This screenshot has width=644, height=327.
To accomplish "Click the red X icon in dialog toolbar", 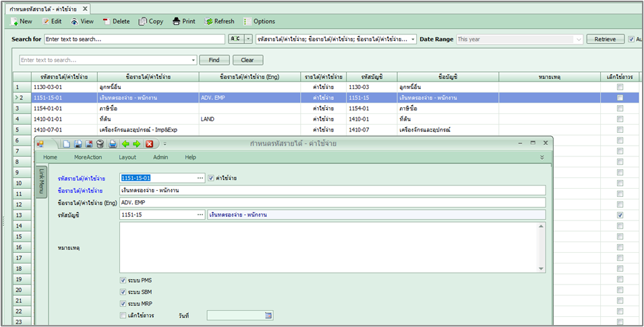I will [149, 144].
